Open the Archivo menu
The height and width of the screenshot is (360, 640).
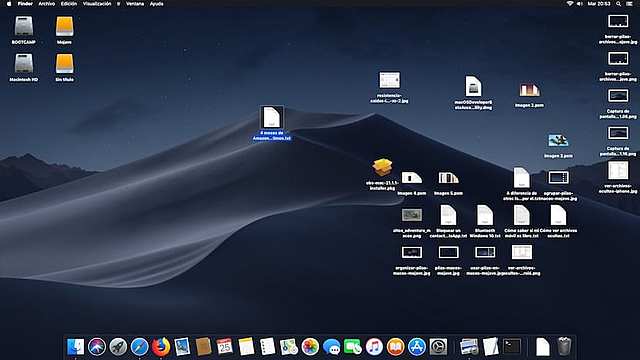point(47,4)
